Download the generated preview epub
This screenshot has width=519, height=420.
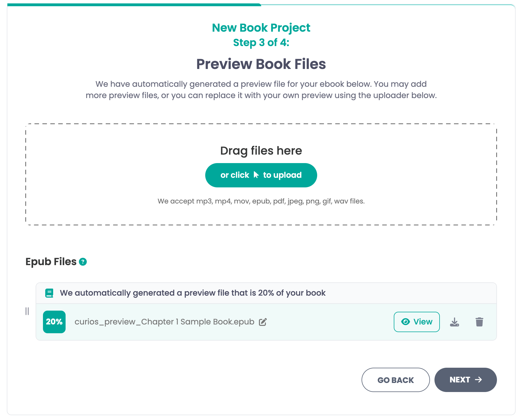[455, 322]
